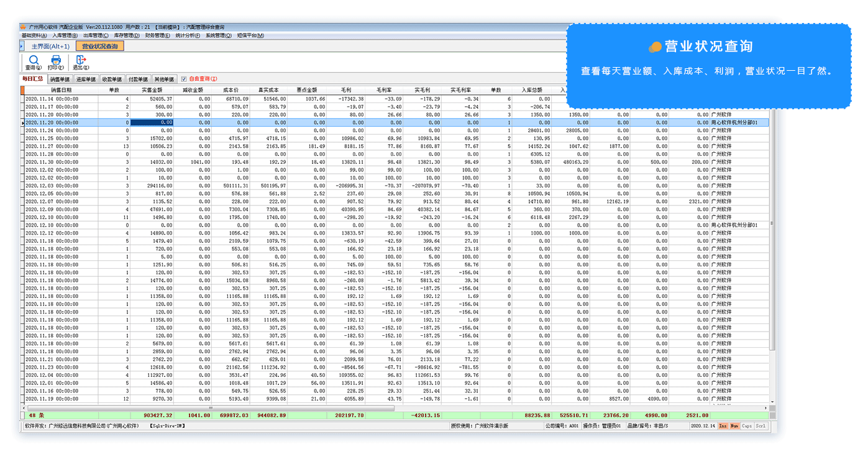Image resolution: width=868 pixels, height=457 pixels.
Task: Open the 基础资料 menu
Action: pyautogui.click(x=34, y=36)
